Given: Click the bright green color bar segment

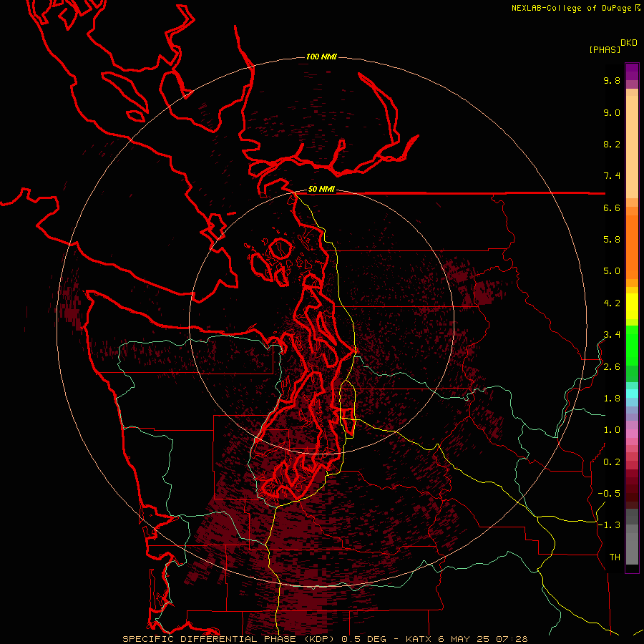Looking at the screenshot, I should tap(632, 345).
